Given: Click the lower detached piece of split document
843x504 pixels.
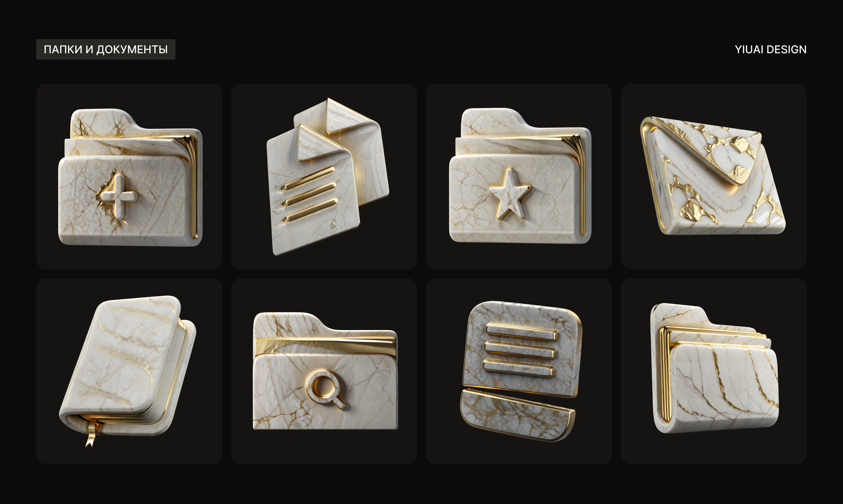Looking at the screenshot, I should coord(518,415).
